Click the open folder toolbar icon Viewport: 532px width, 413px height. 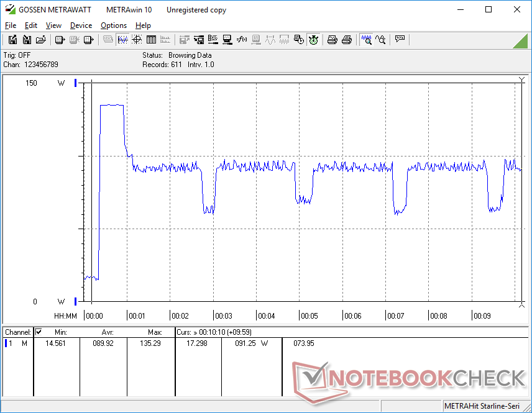41,40
